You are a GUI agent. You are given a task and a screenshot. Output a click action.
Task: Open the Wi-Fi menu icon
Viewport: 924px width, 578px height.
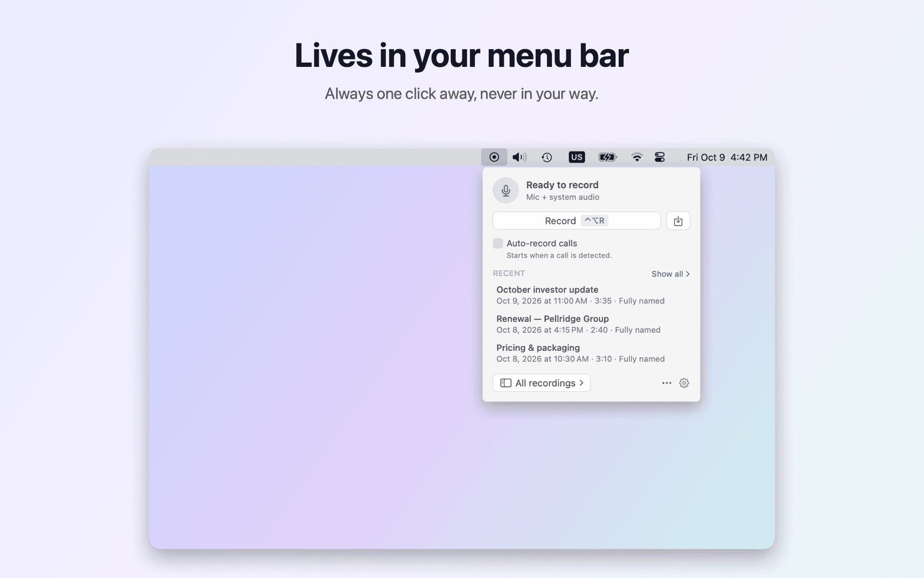[636, 157]
